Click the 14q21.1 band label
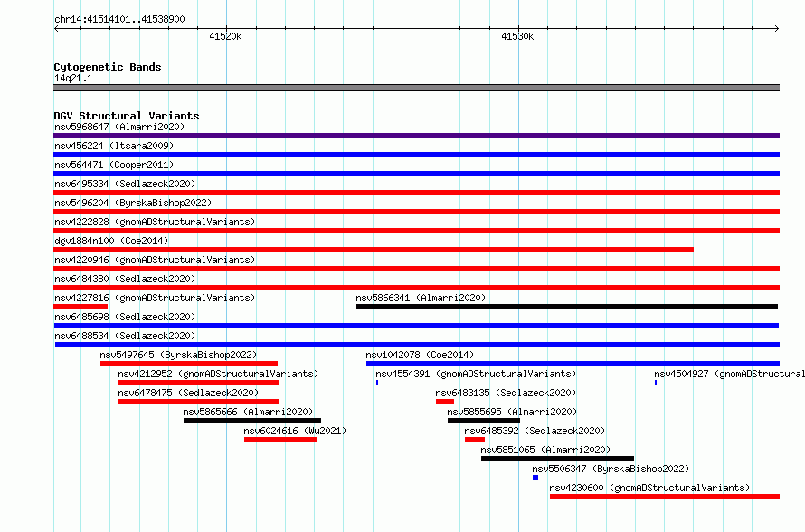Viewport: 805px width, 532px height. (73, 78)
